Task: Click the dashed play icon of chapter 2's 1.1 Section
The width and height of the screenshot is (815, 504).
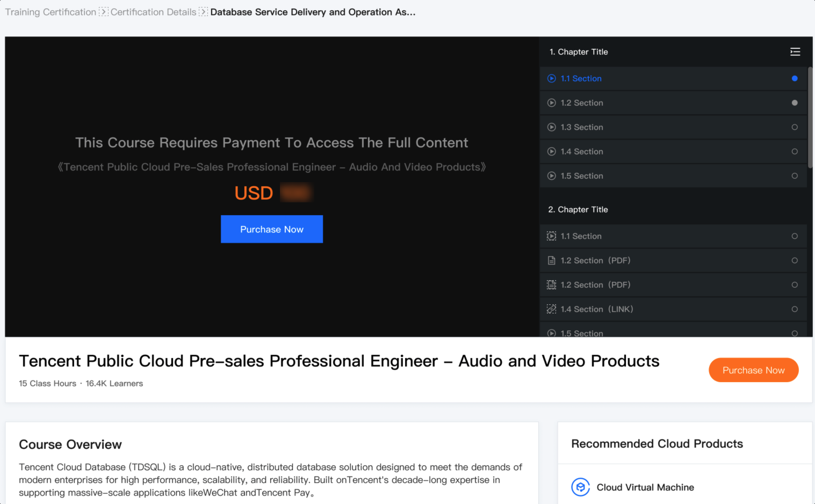Action: [x=551, y=236]
